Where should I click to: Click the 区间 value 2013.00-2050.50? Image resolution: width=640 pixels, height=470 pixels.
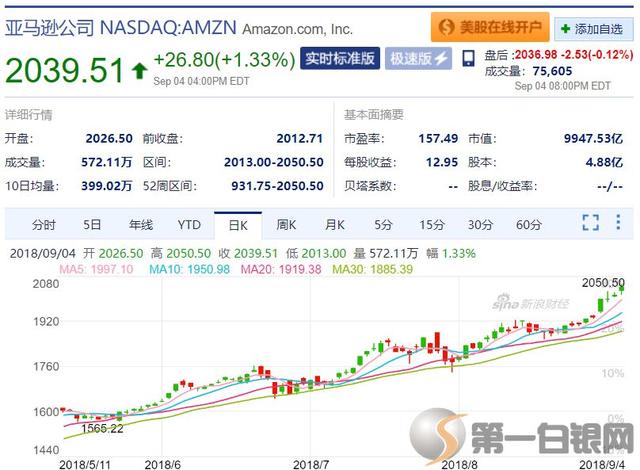pyautogui.click(x=273, y=162)
